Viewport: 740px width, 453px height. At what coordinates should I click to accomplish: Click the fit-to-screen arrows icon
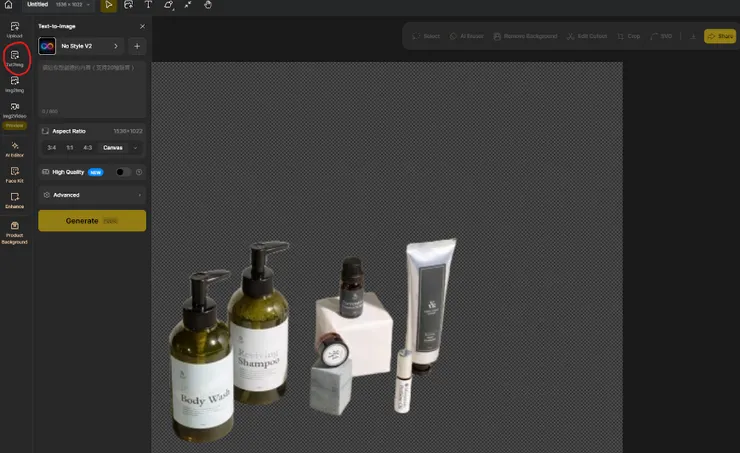pos(188,5)
